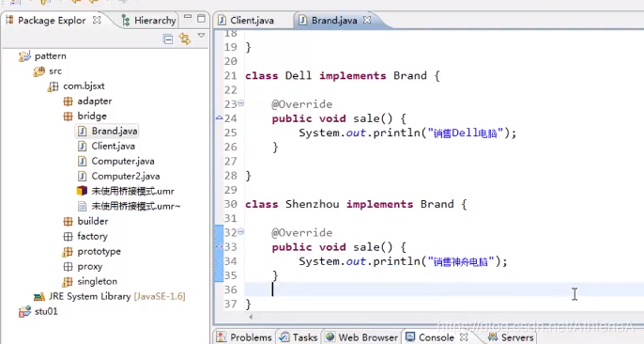Screen dimensions: 644x344
Task: Close the Package Explorer tab
Action: coord(97,20)
